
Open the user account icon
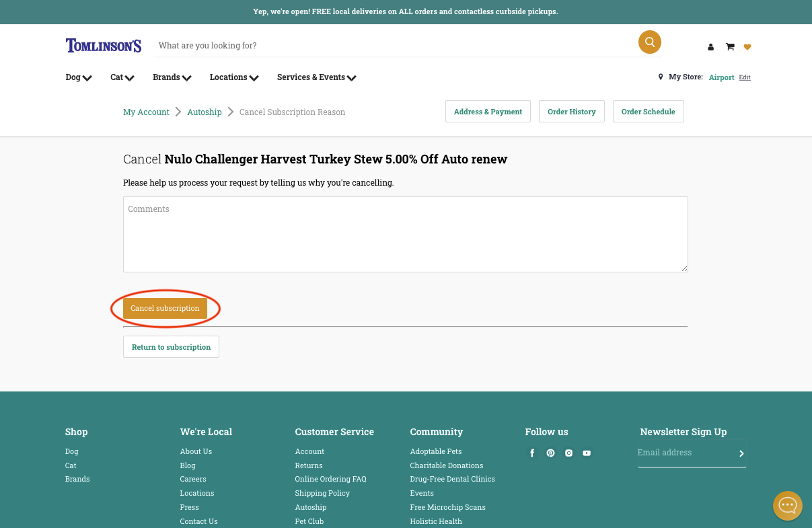[710, 47]
